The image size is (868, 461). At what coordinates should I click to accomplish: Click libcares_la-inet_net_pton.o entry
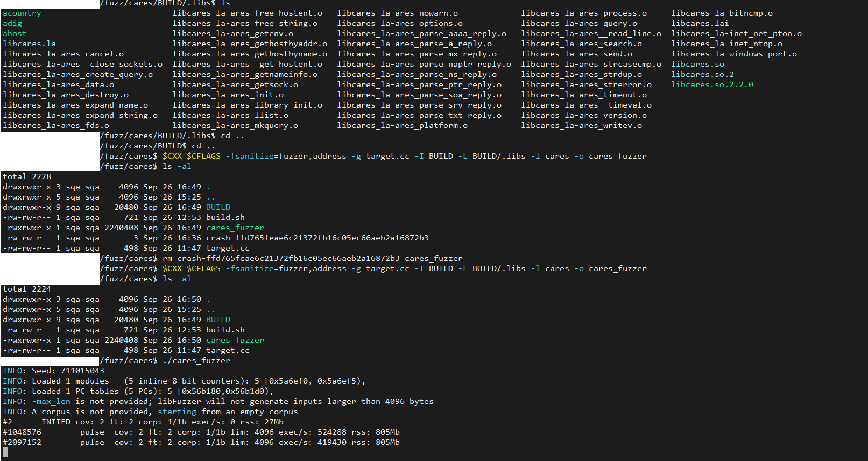(x=736, y=33)
